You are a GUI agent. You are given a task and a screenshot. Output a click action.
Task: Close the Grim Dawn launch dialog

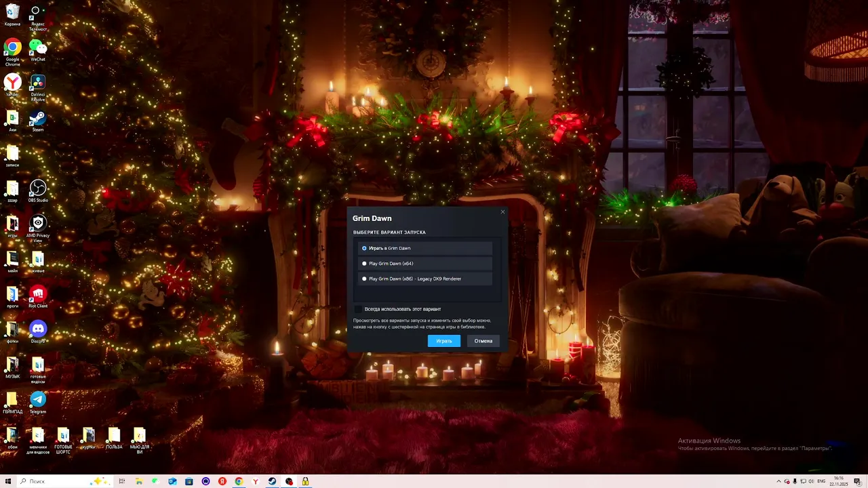pos(502,212)
